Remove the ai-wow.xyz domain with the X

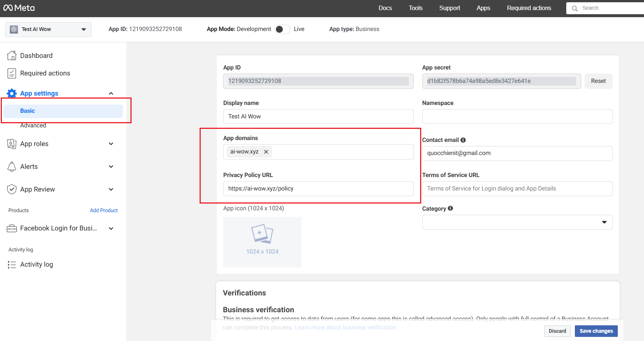click(x=266, y=152)
